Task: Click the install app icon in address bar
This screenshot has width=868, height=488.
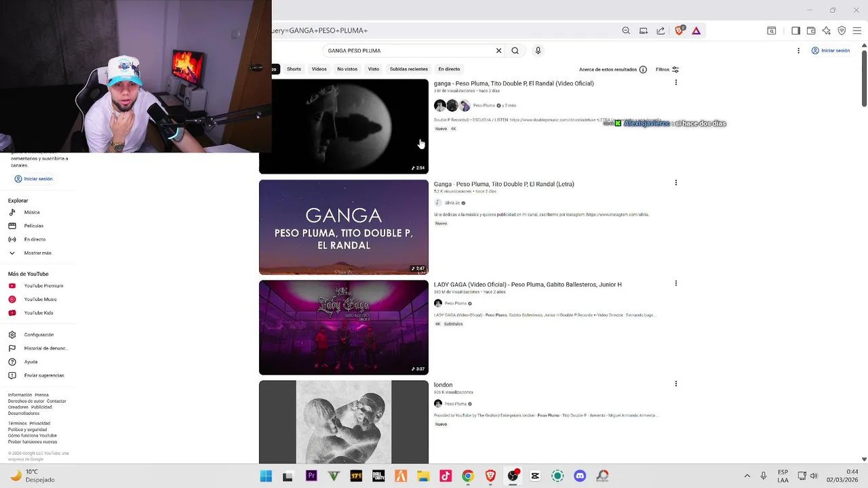Action: click(644, 30)
